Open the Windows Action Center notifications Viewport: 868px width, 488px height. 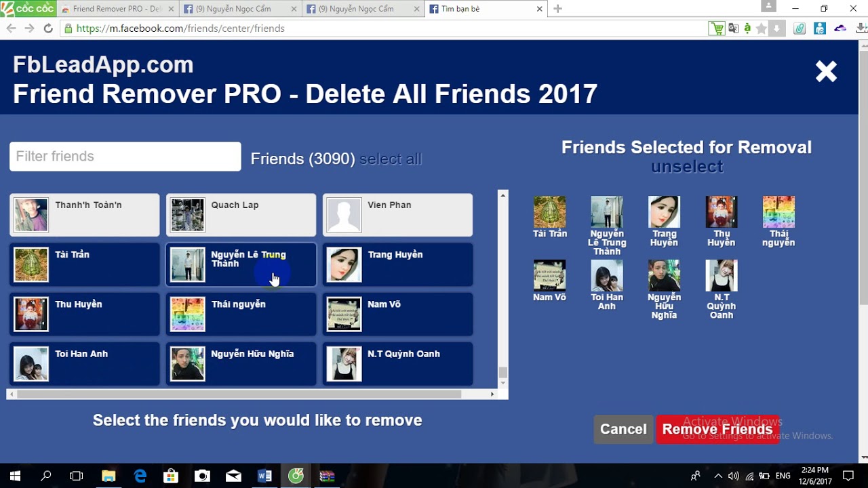[x=848, y=476]
